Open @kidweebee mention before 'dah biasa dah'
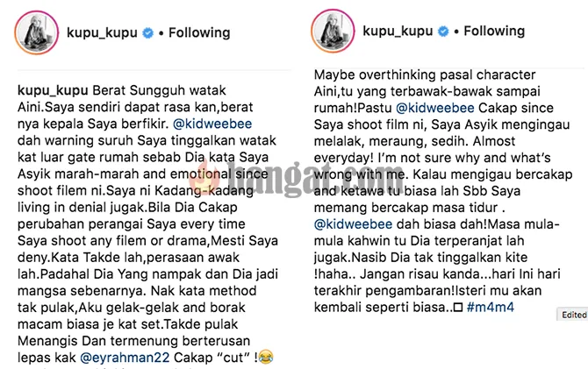Viewport: 588px width, 369px height. coord(354,224)
